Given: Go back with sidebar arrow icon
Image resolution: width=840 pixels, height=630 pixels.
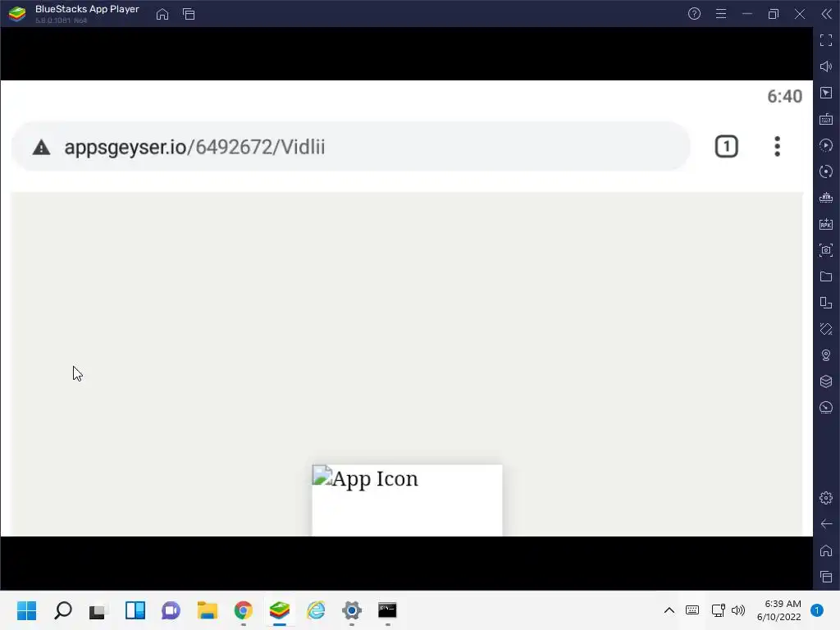Looking at the screenshot, I should click(x=826, y=524).
